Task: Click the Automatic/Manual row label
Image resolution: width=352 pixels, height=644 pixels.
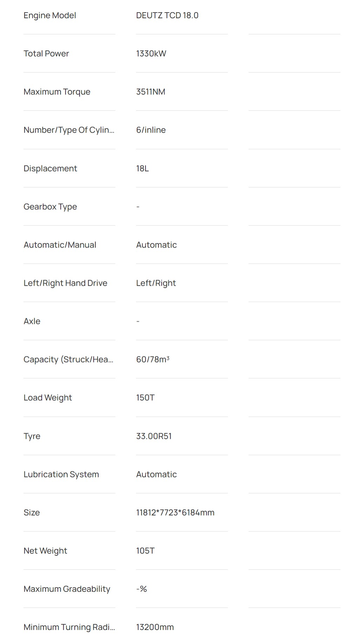Action: pyautogui.click(x=60, y=245)
